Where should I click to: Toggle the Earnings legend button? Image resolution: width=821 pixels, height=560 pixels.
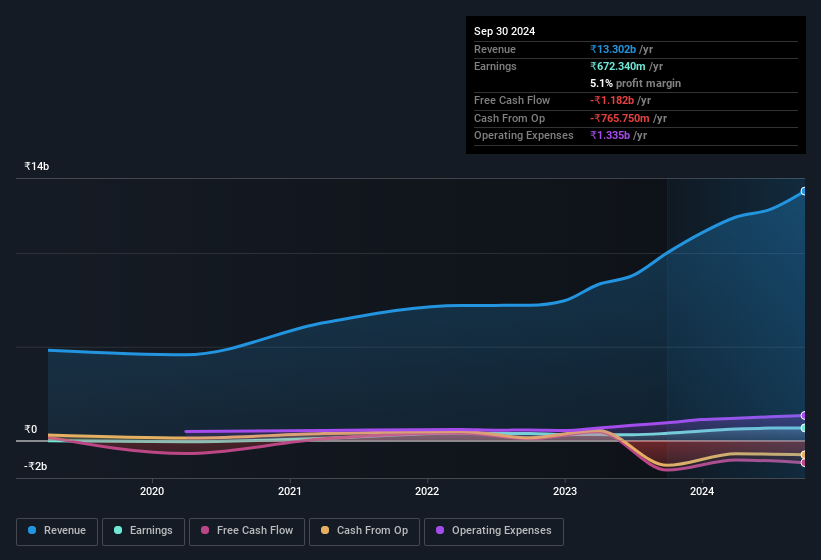(x=143, y=531)
